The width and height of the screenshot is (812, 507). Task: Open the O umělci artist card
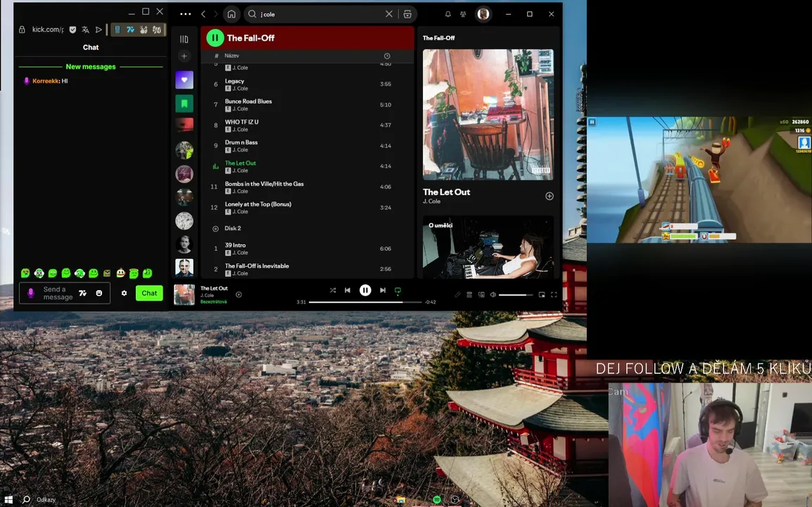point(488,247)
